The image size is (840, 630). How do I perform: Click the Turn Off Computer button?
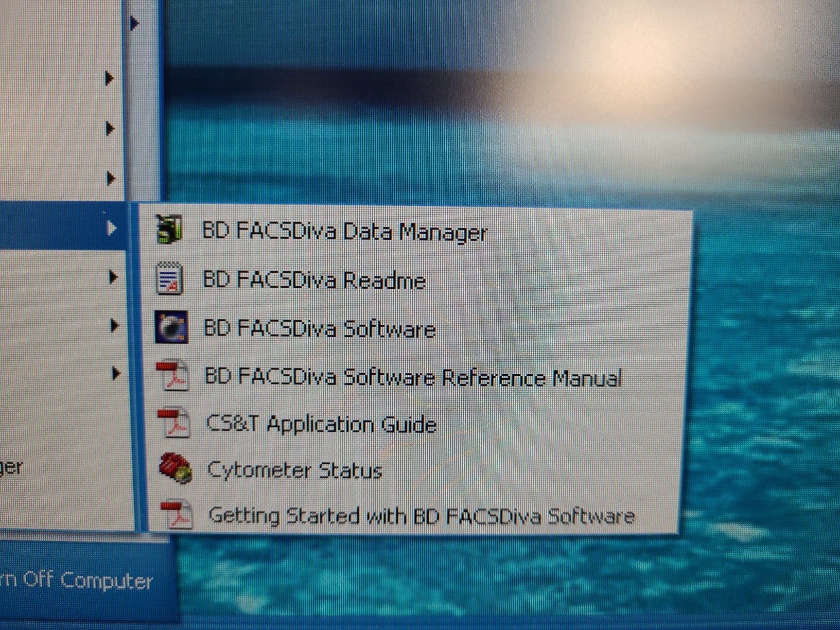pos(78,581)
